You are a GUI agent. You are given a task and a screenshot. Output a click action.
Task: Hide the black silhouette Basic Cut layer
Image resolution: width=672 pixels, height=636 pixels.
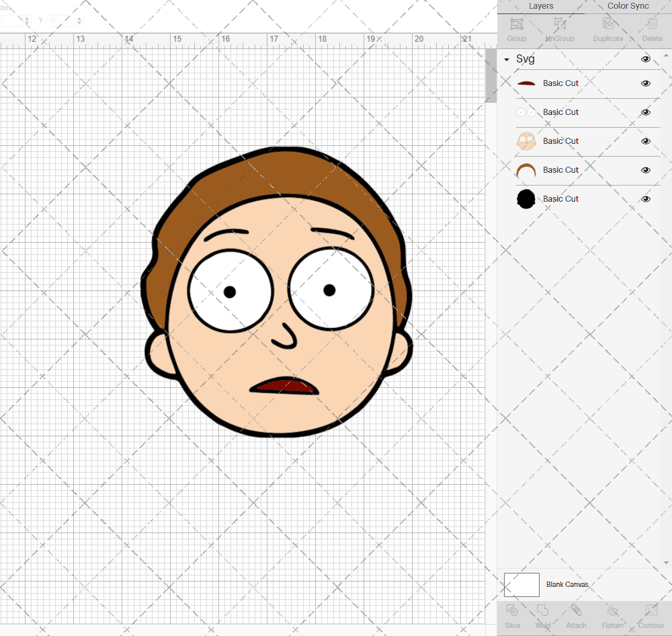[645, 199]
